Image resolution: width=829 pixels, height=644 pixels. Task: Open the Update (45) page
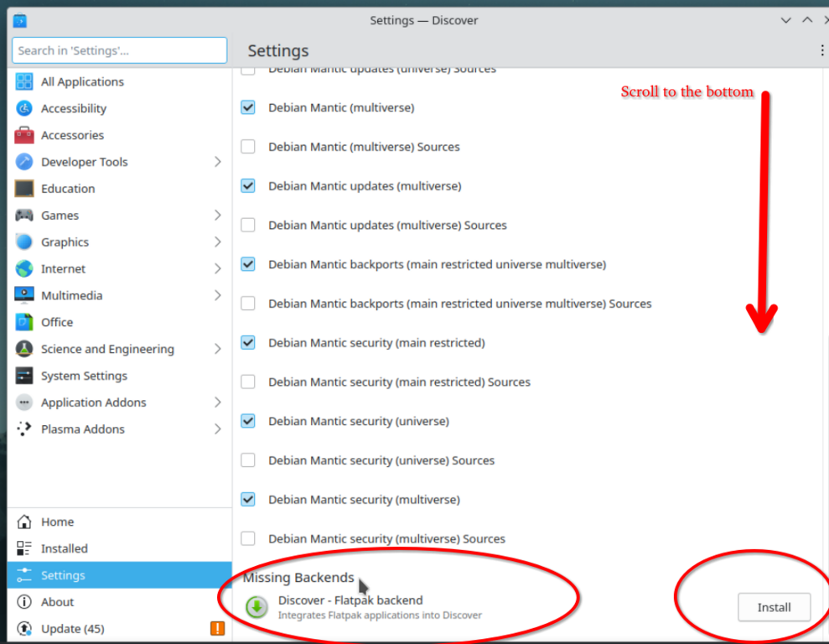coord(60,629)
